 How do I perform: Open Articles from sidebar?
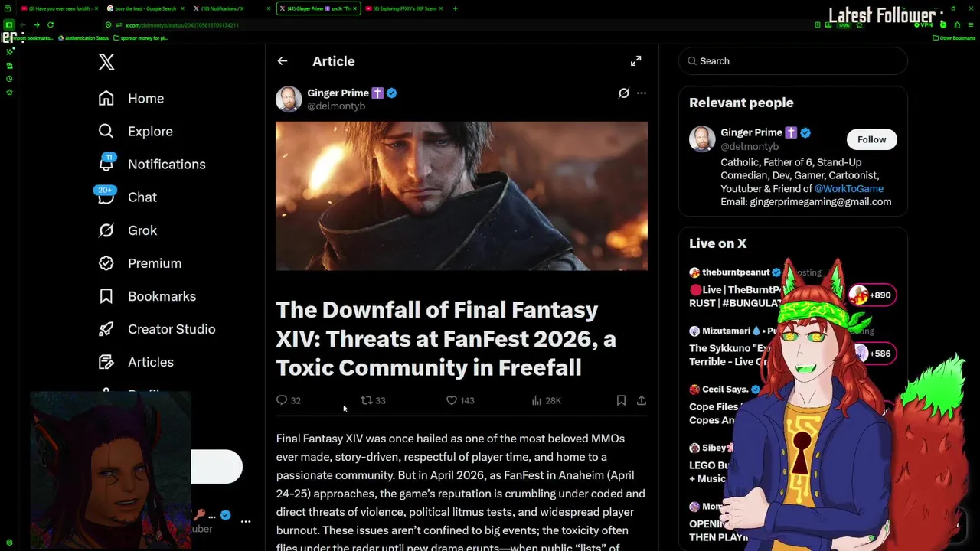point(136,361)
